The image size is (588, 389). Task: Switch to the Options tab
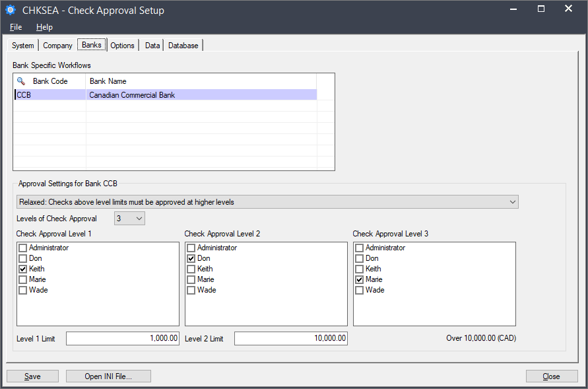[122, 46]
